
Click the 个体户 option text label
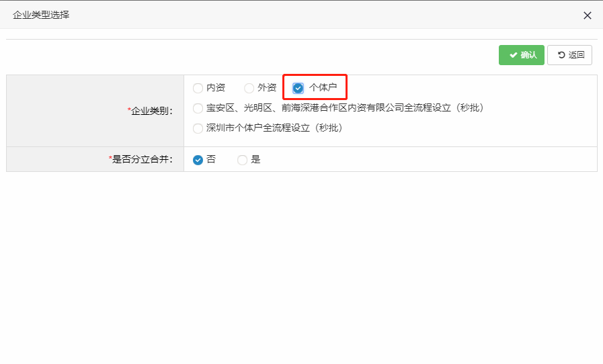pyautogui.click(x=323, y=88)
